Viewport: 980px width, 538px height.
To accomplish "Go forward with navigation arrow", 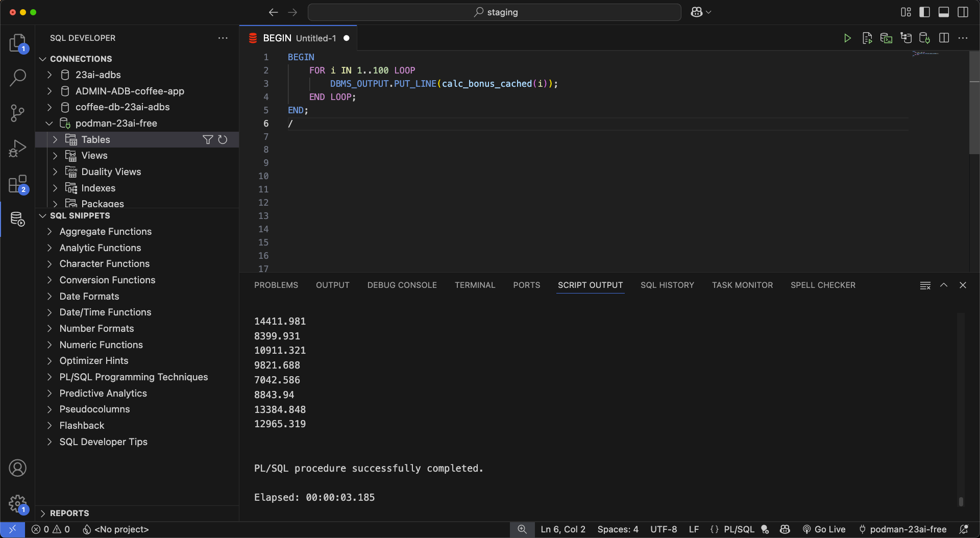I will coord(292,12).
